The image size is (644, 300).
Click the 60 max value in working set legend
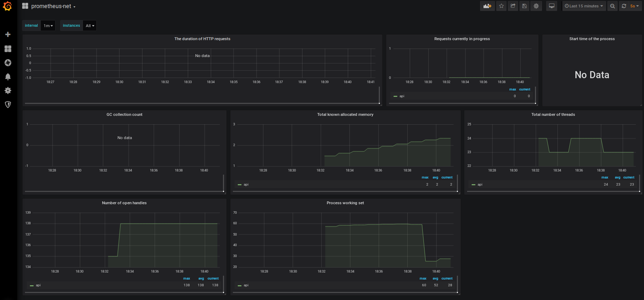coord(424,285)
